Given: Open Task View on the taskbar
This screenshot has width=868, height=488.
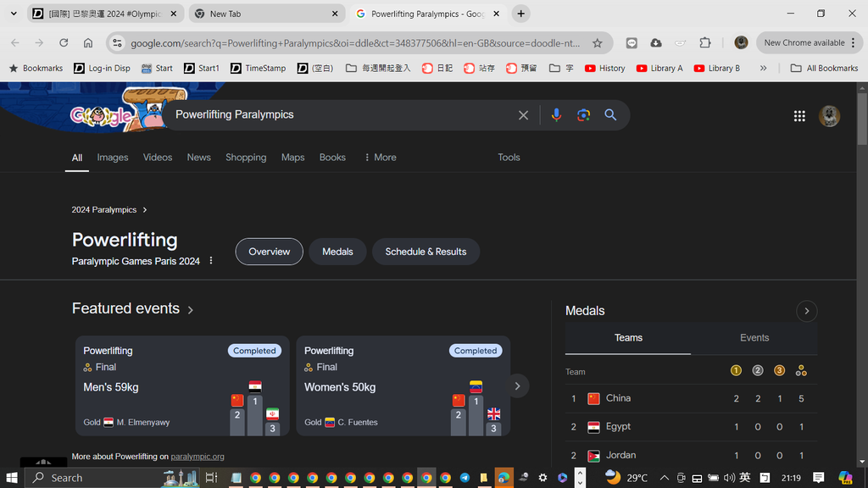Looking at the screenshot, I should tap(211, 478).
